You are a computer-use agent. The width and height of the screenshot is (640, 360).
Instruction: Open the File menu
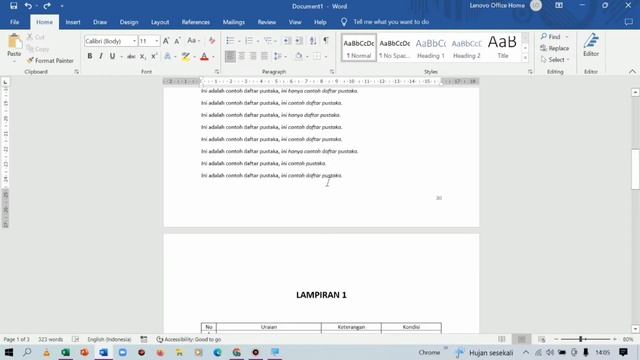click(15, 22)
